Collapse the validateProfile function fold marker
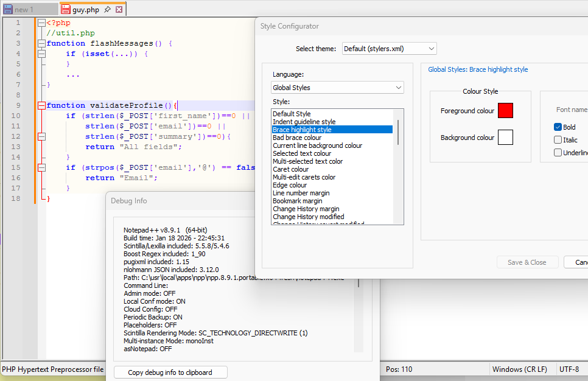This screenshot has width=588, height=381. tap(41, 106)
